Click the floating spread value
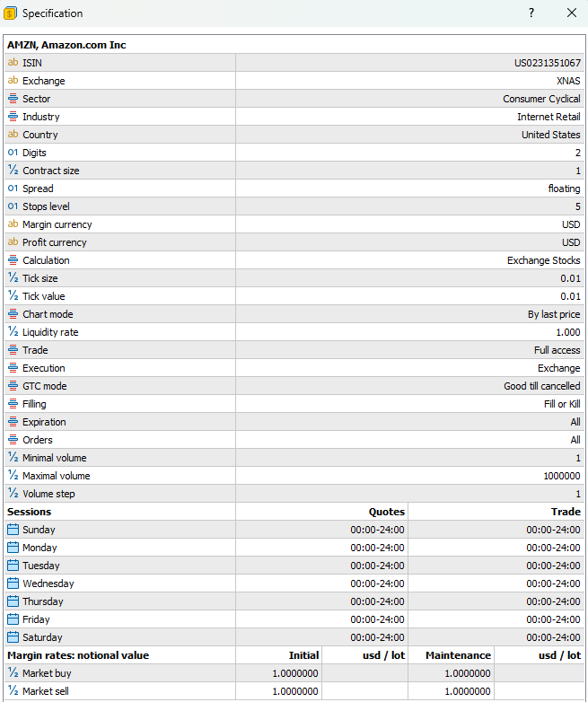 (x=565, y=189)
